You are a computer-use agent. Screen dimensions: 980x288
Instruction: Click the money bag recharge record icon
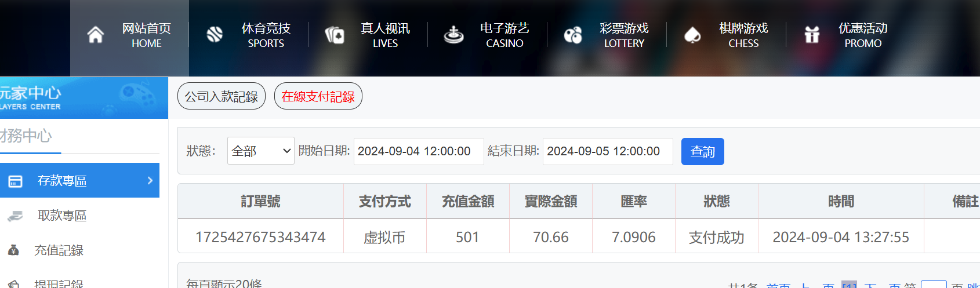[14, 250]
